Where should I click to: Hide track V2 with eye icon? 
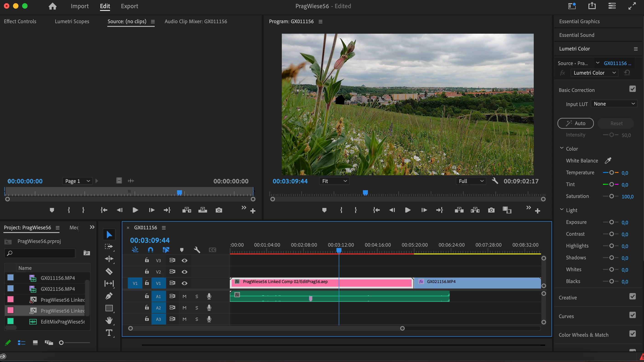185,272
